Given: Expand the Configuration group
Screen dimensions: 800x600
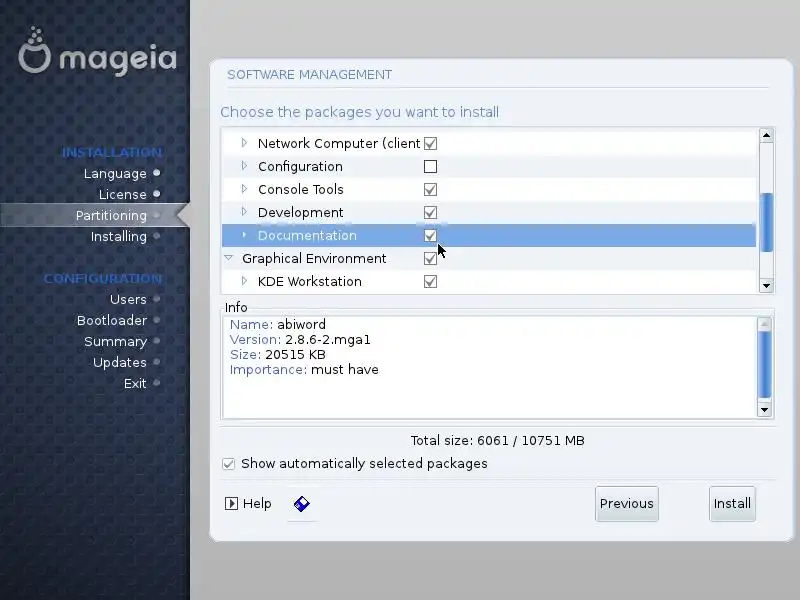Looking at the screenshot, I should [x=244, y=166].
